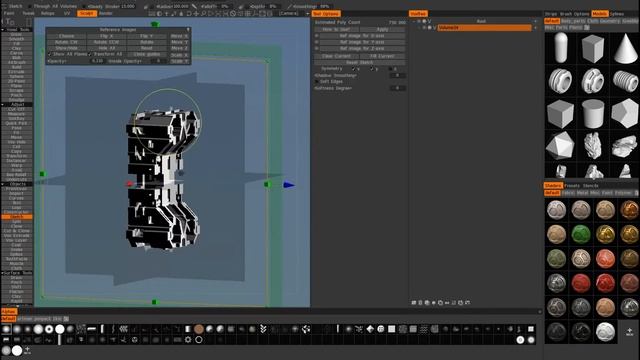Choose the cylinder primitive model
This screenshot has height=360, width=640.
[593, 113]
